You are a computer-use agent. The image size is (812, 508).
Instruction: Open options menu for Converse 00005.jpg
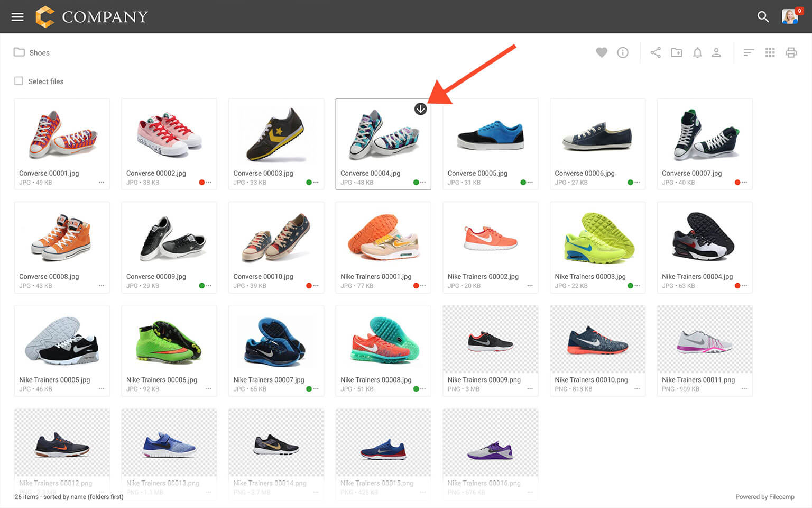tap(530, 183)
